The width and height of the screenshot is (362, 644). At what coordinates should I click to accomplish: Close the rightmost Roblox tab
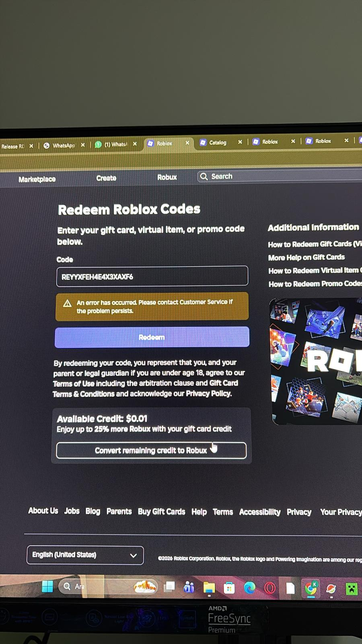[346, 140]
